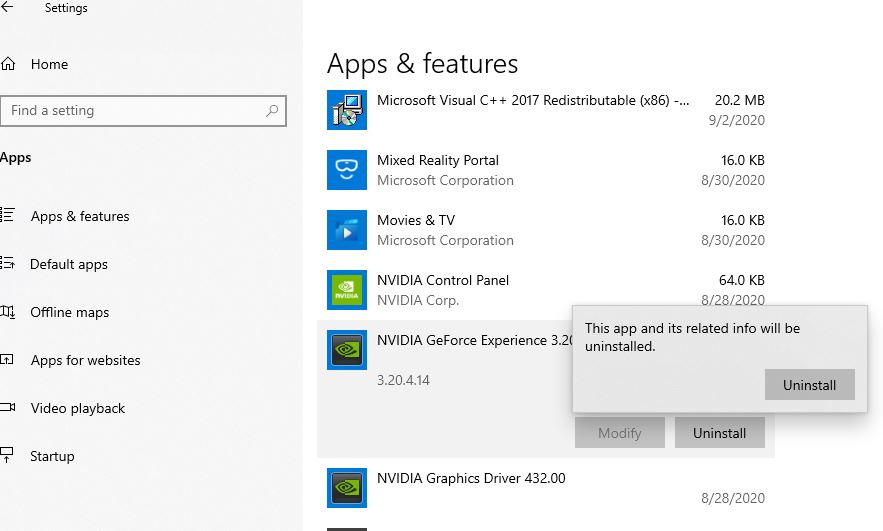Click Uninstall button under GeForce Experience
Screen dimensions: 883x531
[719, 433]
